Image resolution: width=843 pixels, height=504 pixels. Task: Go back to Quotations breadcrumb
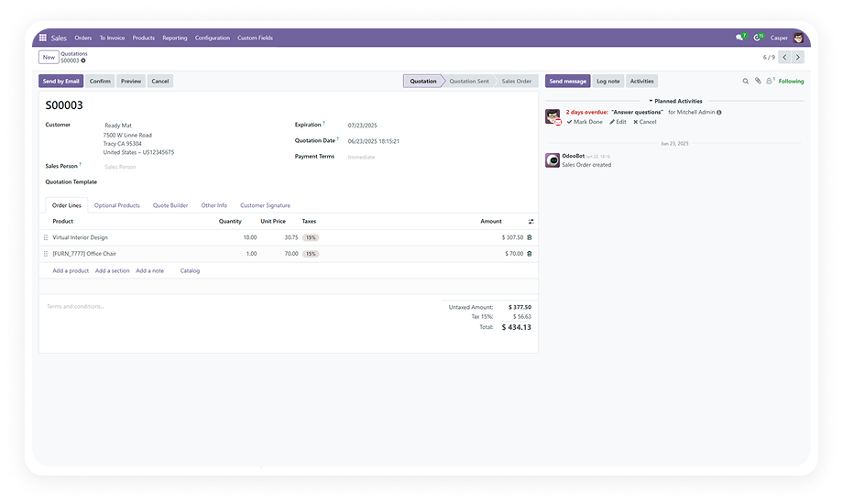(73, 54)
